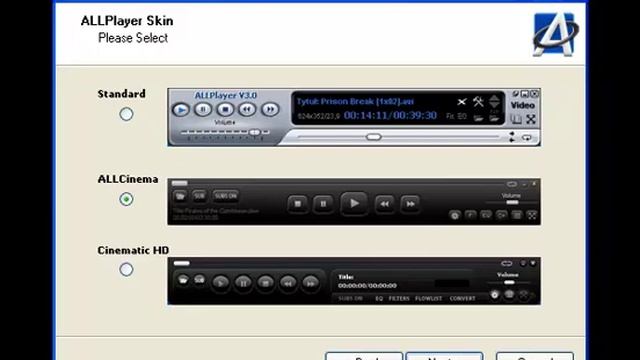Click the fullscreen icon in ALLCinema preview
The width and height of the screenshot is (640, 360).
532,215
